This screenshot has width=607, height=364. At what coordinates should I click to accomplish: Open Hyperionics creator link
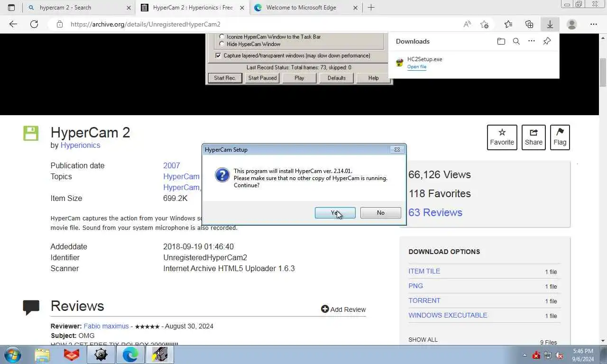click(80, 145)
